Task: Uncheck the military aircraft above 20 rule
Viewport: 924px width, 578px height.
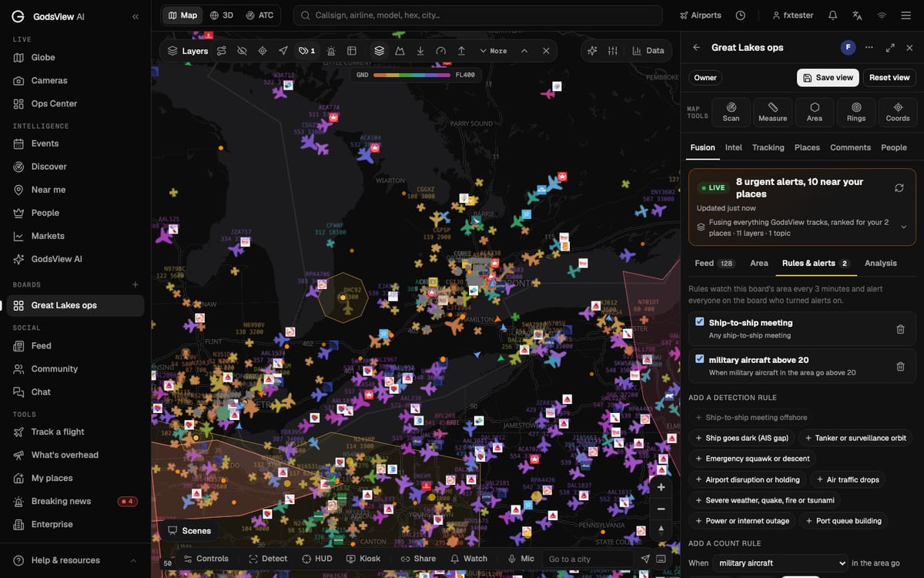Action: [x=700, y=359]
